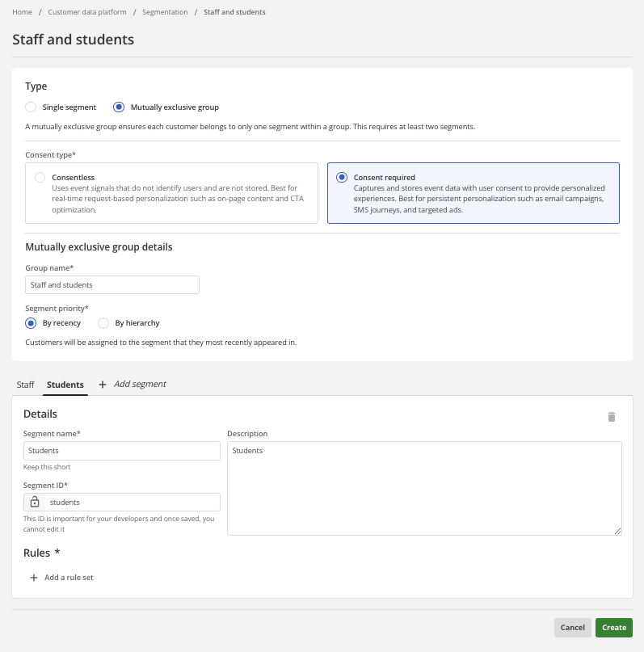
Task: Click the Consent type label
Action: pos(51,154)
